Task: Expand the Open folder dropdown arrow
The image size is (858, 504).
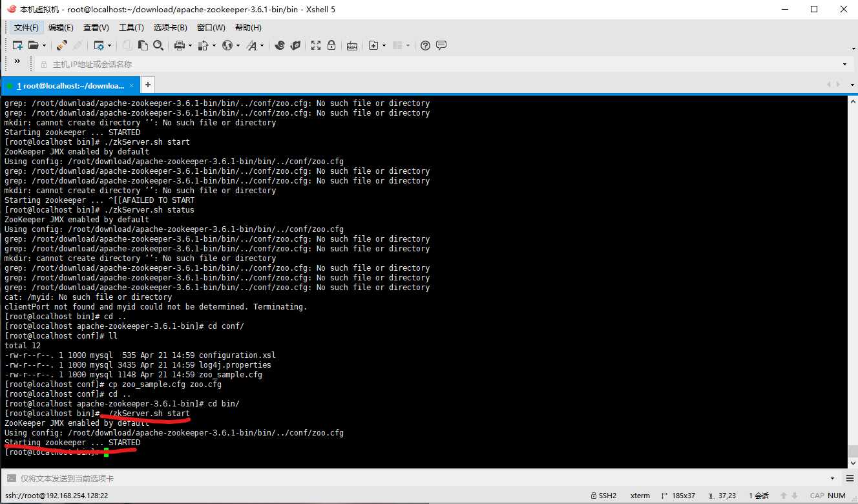Action: point(44,45)
